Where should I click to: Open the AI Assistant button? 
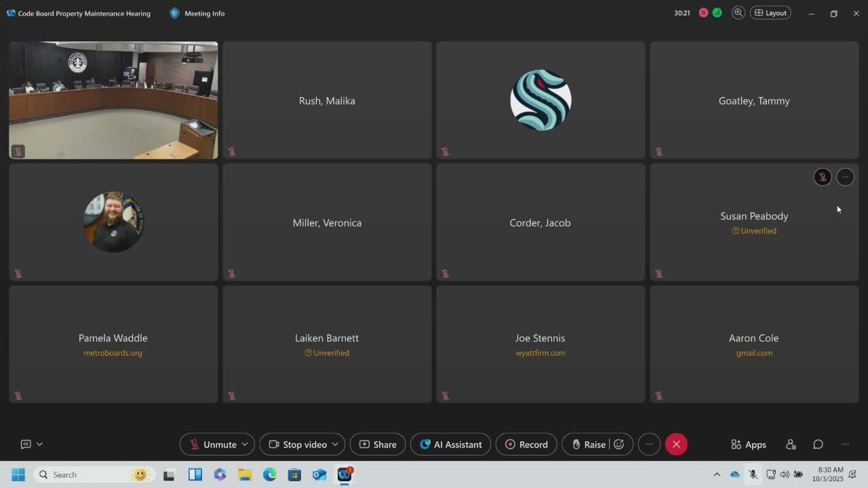pos(450,445)
